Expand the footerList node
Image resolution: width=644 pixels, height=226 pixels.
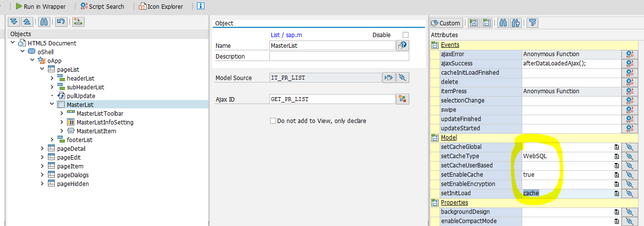(52, 140)
